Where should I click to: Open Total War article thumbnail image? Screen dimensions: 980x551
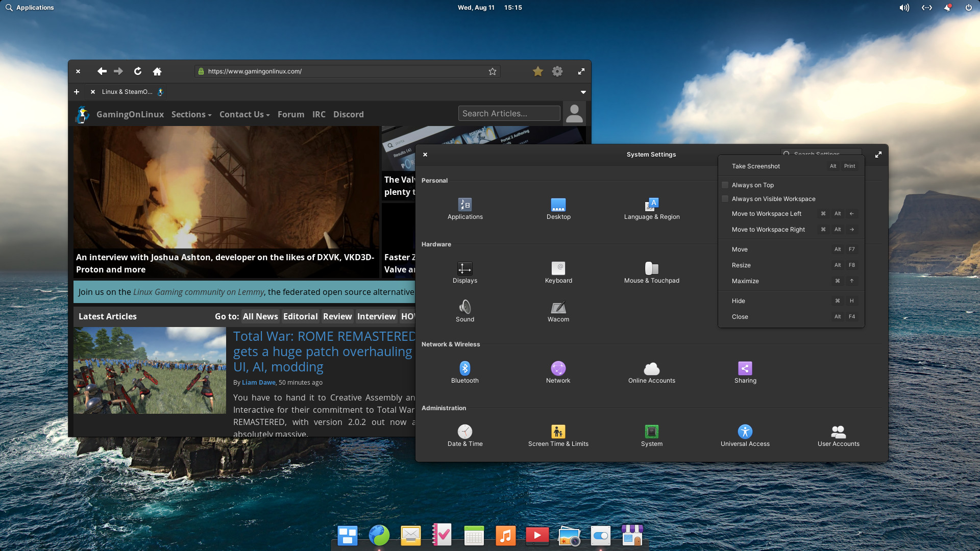coord(150,370)
